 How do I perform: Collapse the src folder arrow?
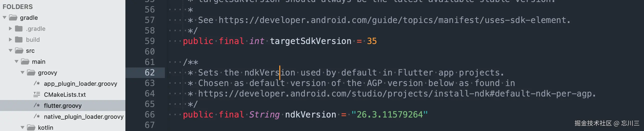tap(10, 50)
